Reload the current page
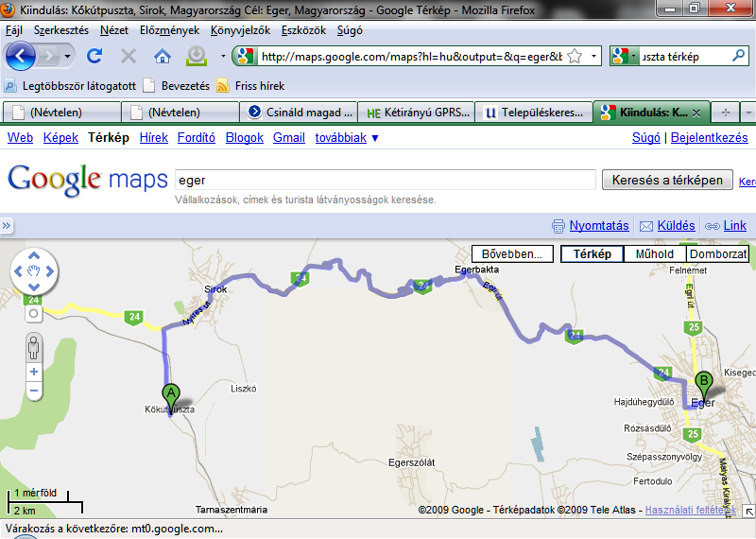Viewport: 756px width, 539px height. click(x=94, y=57)
